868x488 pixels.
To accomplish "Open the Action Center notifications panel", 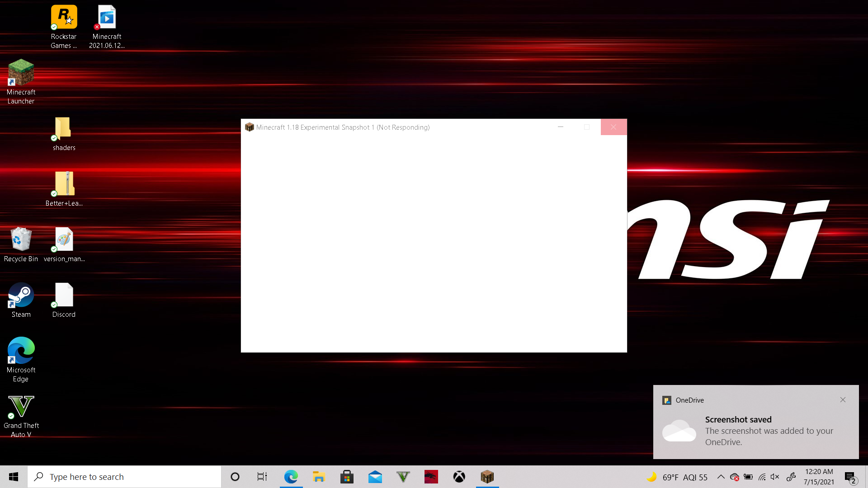I will (850, 477).
